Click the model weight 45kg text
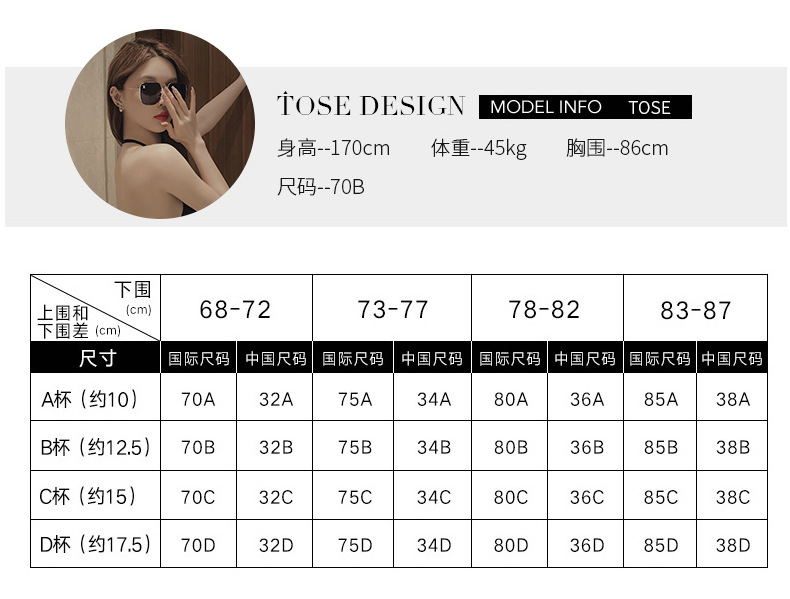The width and height of the screenshot is (790, 599). (478, 148)
